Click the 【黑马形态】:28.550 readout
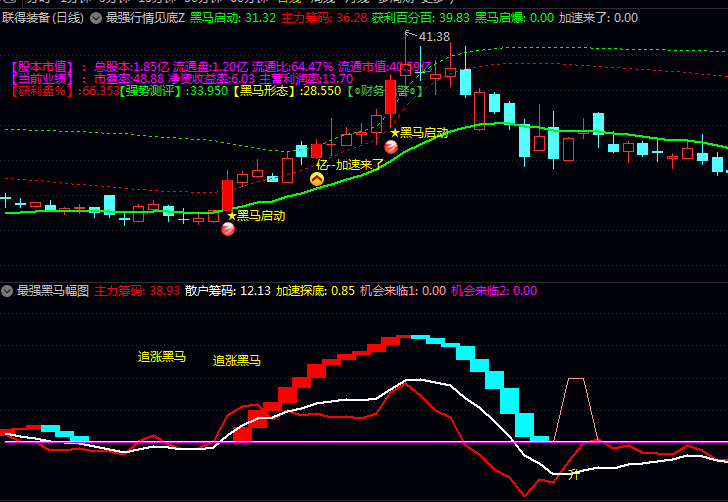Viewport: 728px width, 502px height. click(x=287, y=91)
